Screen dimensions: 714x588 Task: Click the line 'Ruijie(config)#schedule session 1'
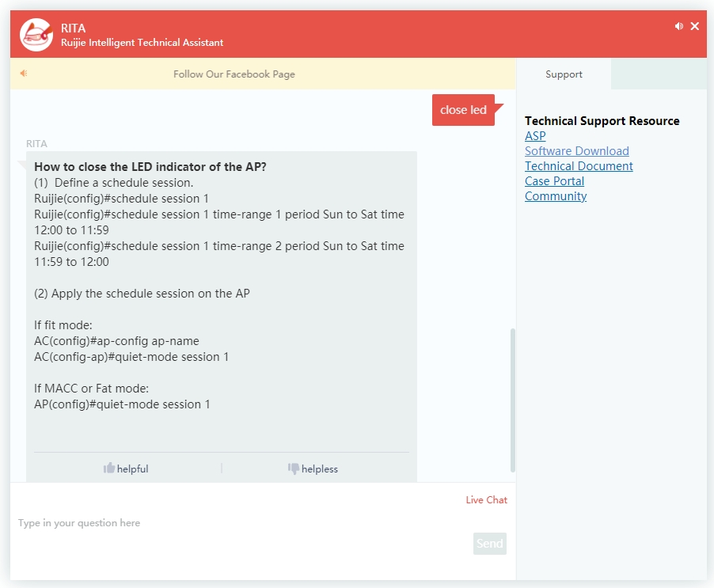121,199
